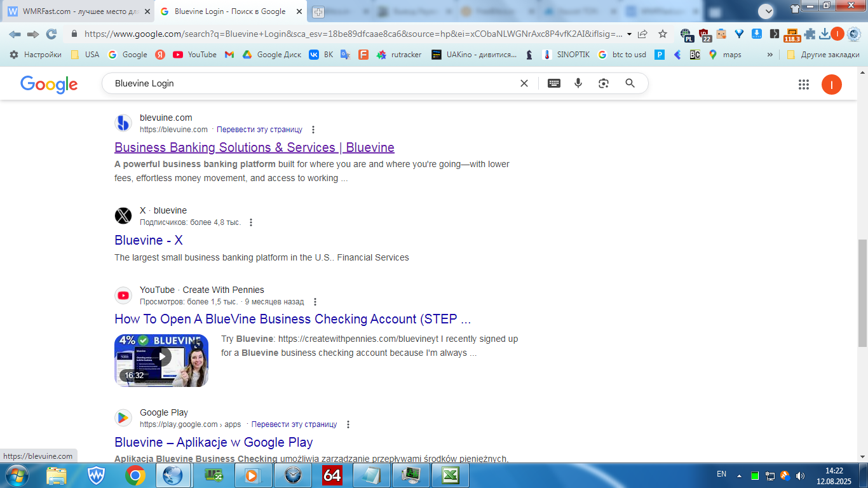Show browser downloads
868x488 pixels.
pos(824,34)
